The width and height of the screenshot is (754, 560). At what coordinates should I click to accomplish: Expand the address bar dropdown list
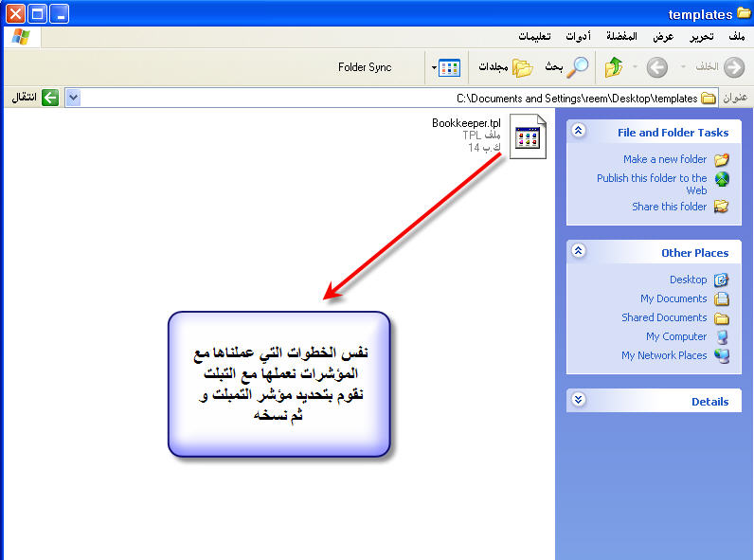click(x=73, y=98)
